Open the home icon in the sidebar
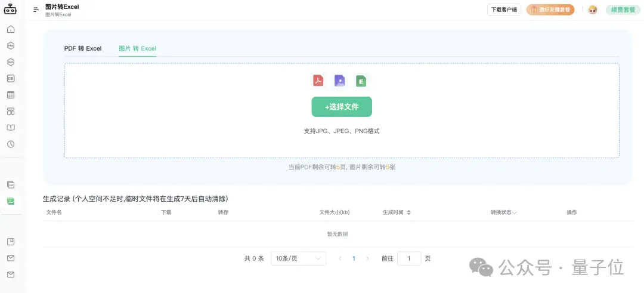The image size is (644, 293). coord(11,29)
